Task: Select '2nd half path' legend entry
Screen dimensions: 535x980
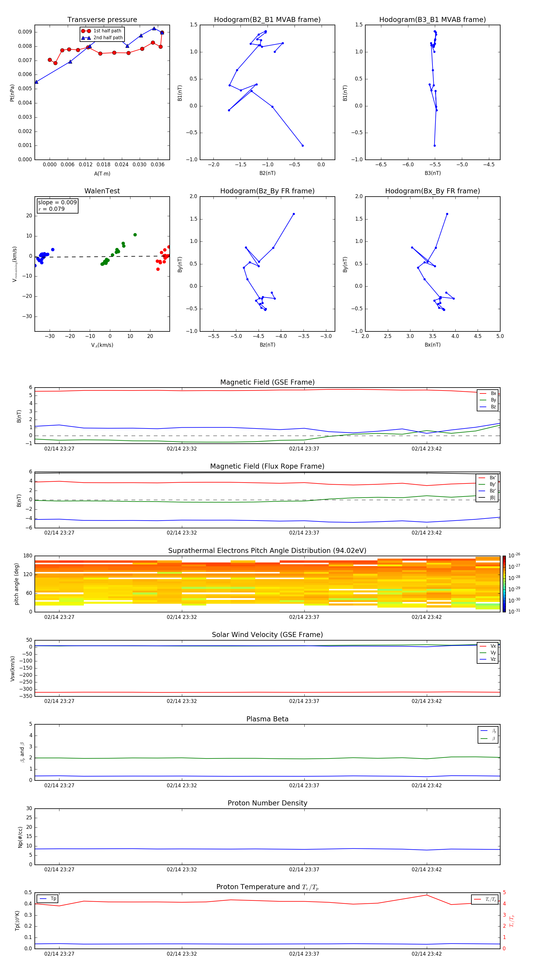Action: tap(102, 38)
